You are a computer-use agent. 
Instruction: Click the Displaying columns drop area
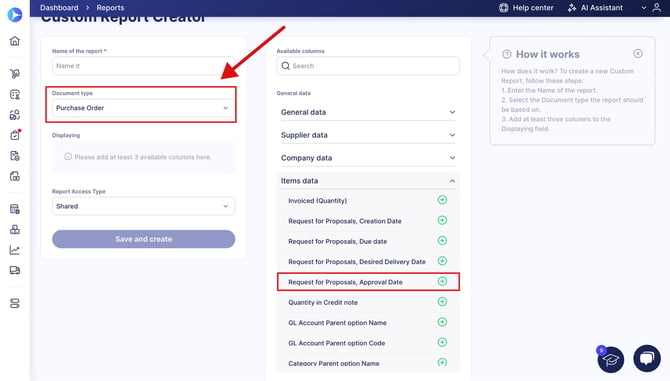[x=143, y=157]
